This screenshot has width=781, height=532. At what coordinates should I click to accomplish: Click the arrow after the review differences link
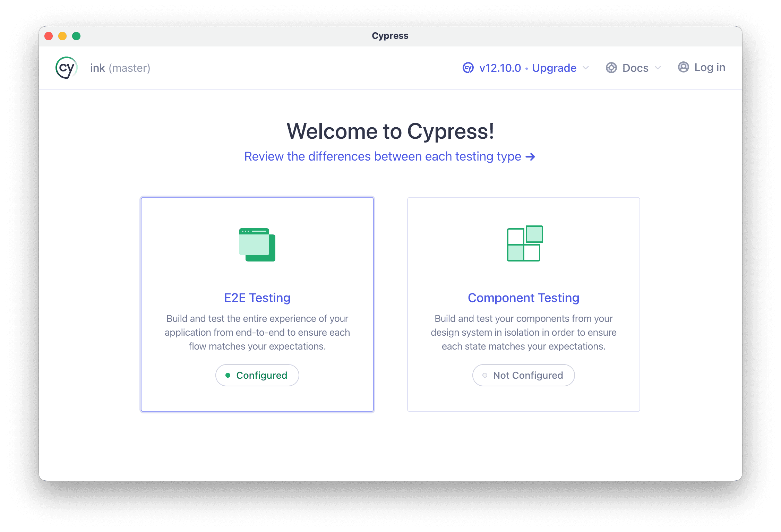pos(530,157)
